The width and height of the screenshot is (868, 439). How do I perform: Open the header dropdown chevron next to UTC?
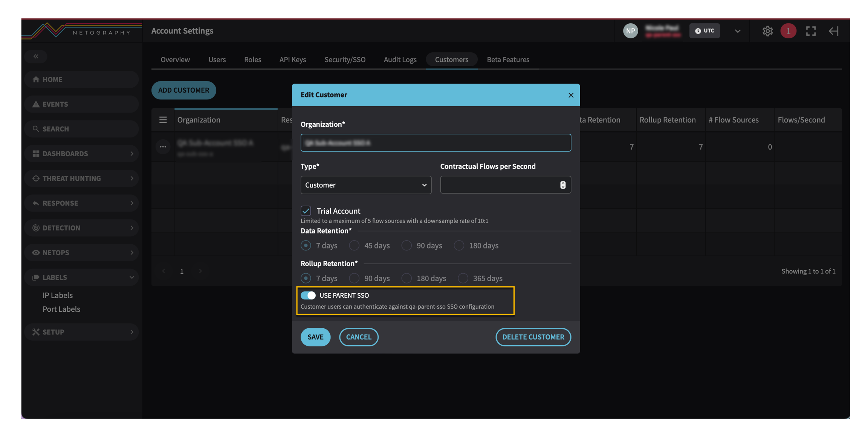tap(737, 31)
